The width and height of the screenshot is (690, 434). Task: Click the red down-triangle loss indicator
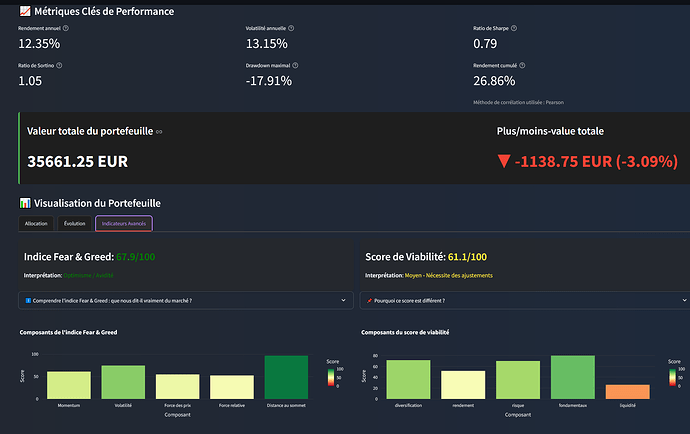(504, 161)
